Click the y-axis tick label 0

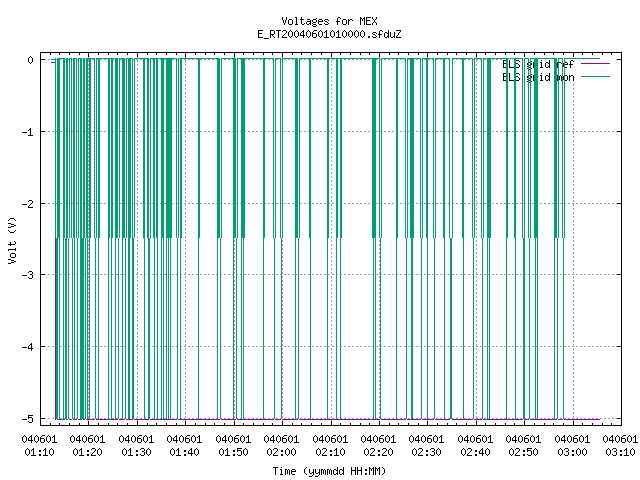tap(30, 60)
